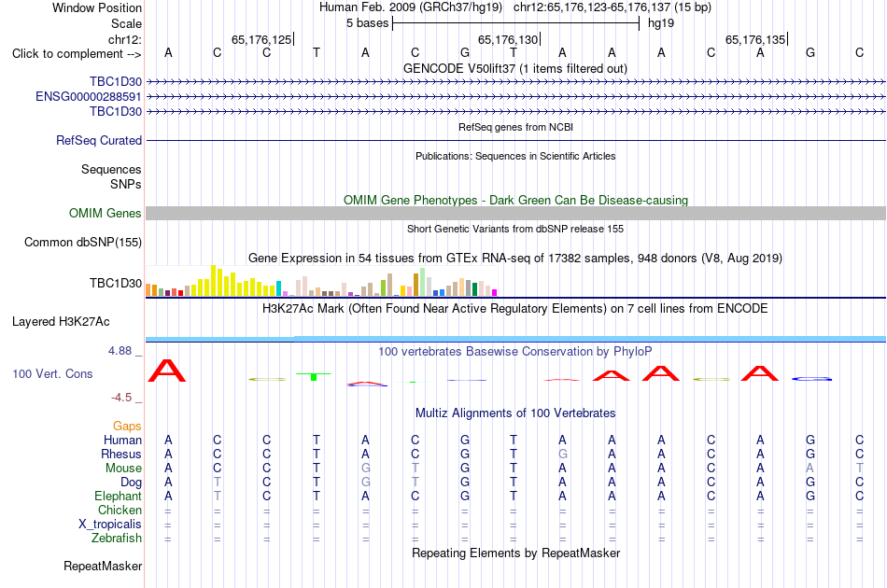Open 'RefSeq genes from NCBI' track title
The width and height of the screenshot is (887, 588).
pos(515,127)
